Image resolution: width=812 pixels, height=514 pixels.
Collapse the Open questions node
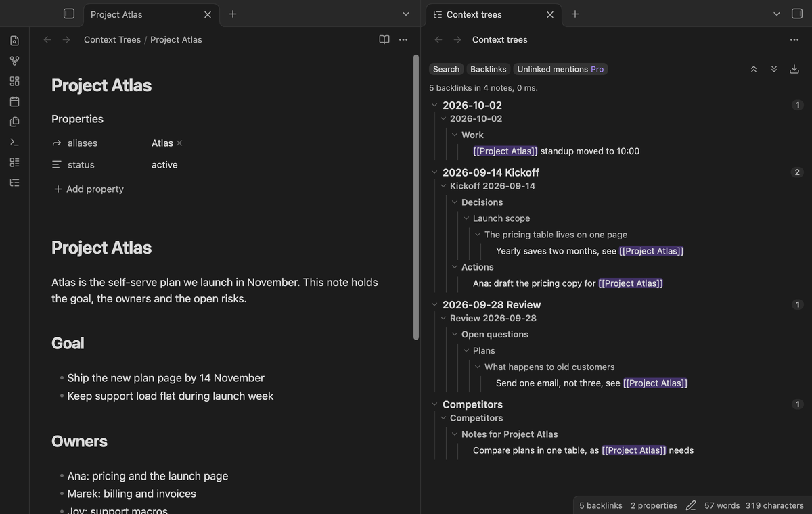pyautogui.click(x=455, y=334)
